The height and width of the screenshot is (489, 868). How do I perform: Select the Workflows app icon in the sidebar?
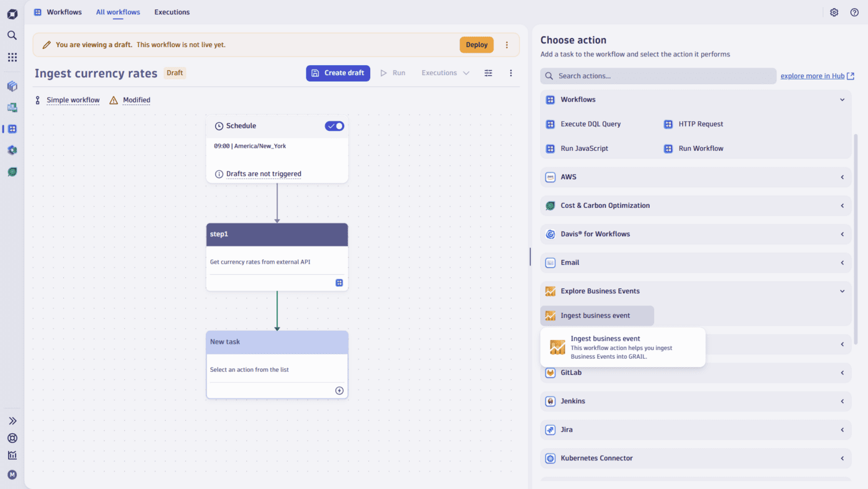(12, 128)
